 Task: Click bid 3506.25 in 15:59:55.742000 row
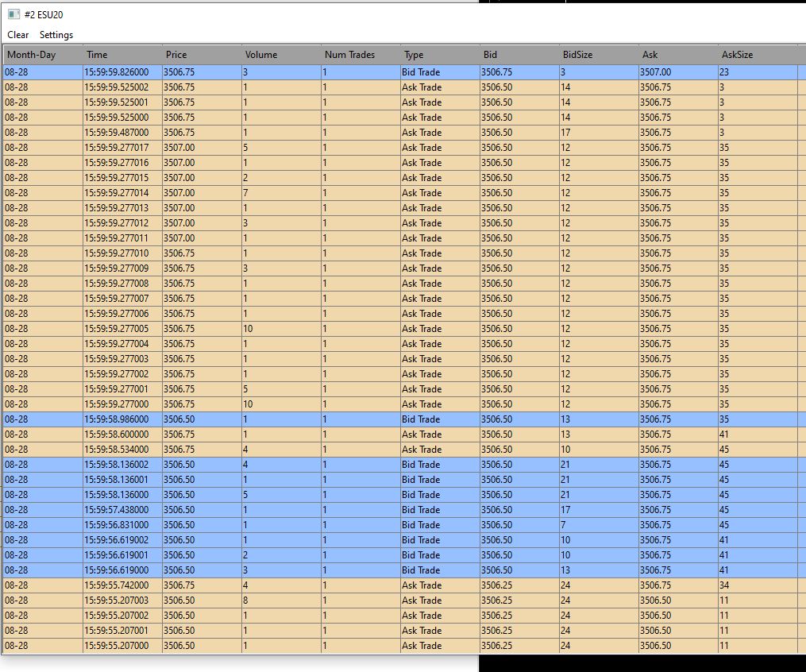pos(519,585)
